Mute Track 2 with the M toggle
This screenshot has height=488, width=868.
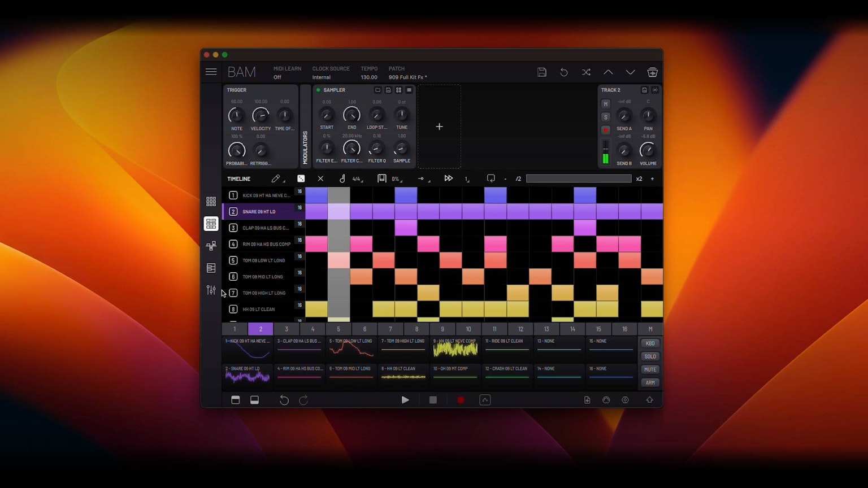pyautogui.click(x=605, y=104)
